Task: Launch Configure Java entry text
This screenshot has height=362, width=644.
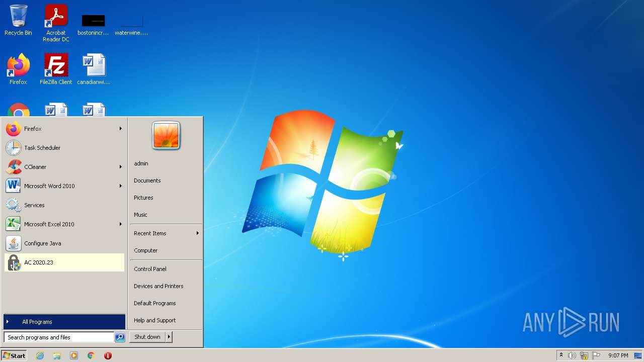Action: coord(43,243)
